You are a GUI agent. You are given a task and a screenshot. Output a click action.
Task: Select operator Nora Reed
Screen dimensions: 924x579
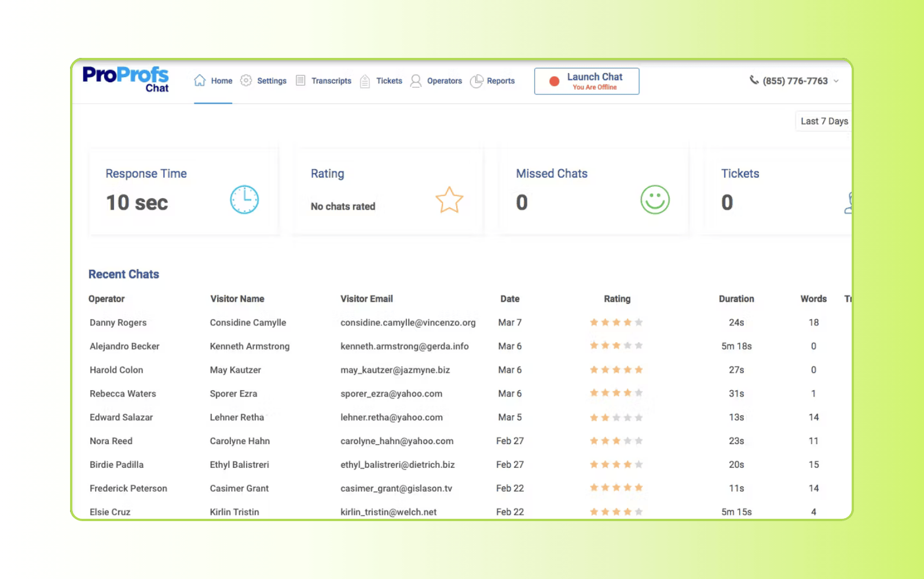coord(111,441)
